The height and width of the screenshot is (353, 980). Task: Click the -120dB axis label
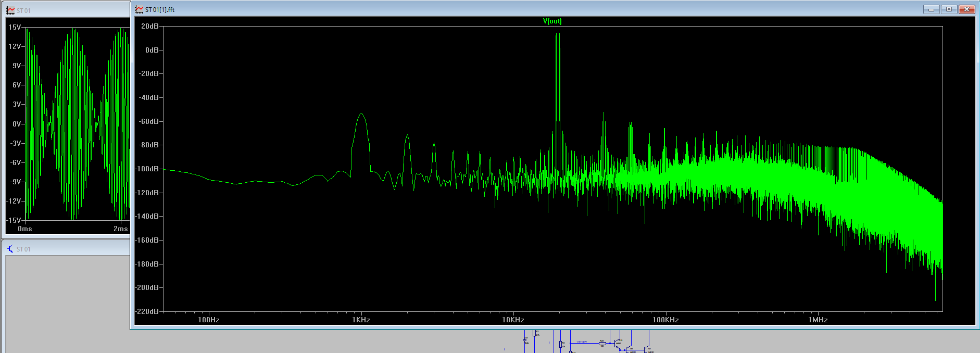point(147,193)
